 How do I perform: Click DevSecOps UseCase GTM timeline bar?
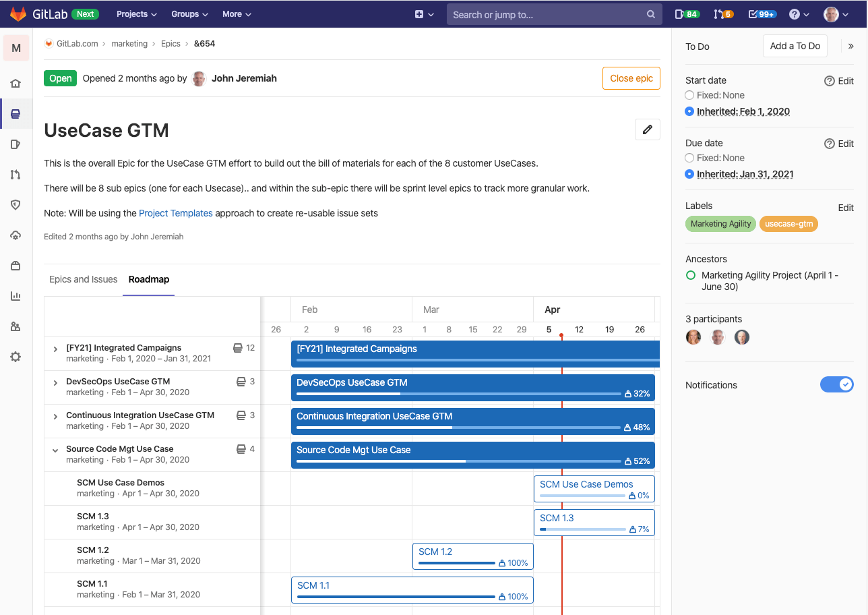pos(472,388)
